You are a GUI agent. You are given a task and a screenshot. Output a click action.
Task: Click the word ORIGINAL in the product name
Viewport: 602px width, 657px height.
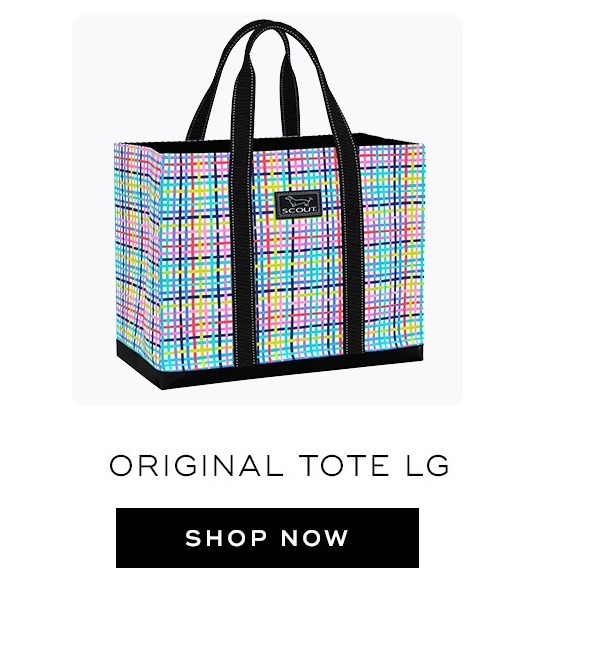point(196,466)
